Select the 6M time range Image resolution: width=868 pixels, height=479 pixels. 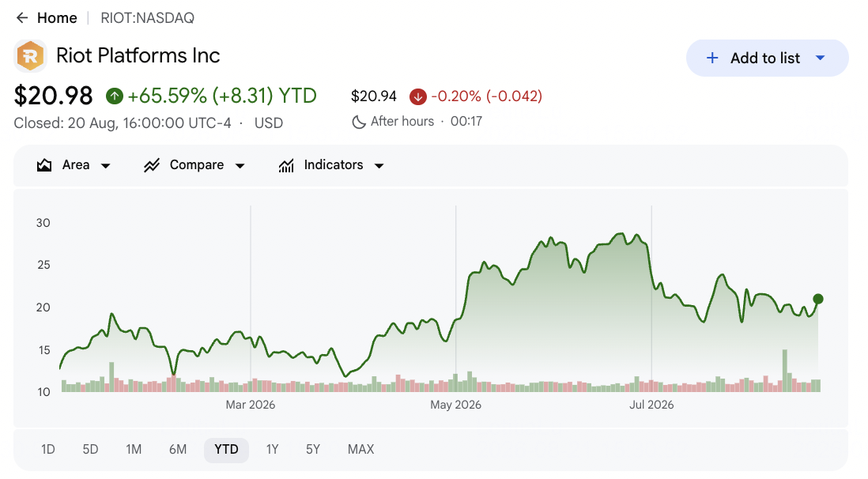click(x=178, y=450)
